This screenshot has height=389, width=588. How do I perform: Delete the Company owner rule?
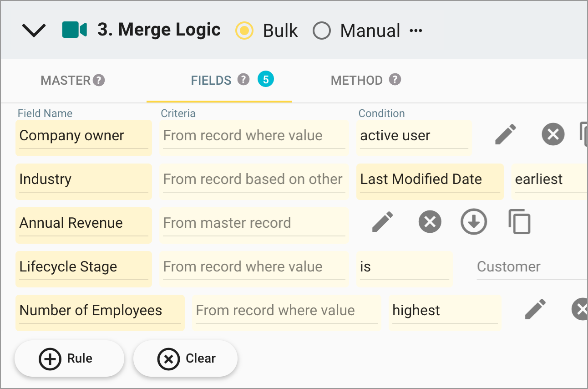[553, 134]
